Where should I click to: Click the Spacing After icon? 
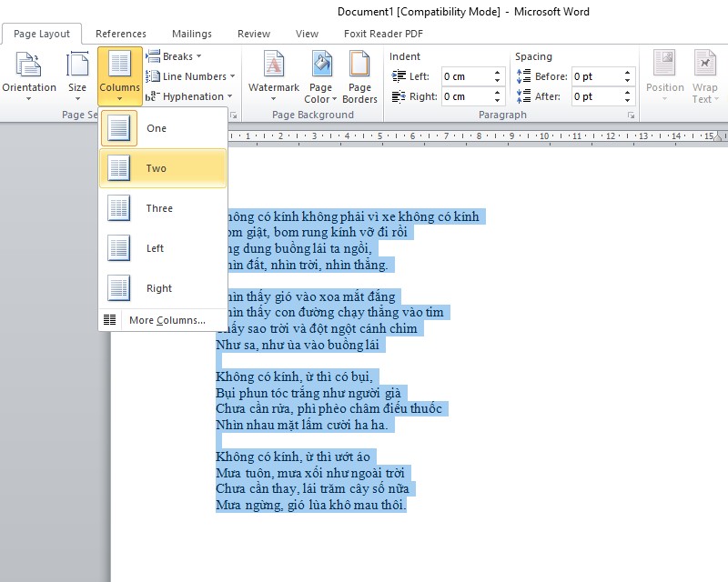point(524,96)
